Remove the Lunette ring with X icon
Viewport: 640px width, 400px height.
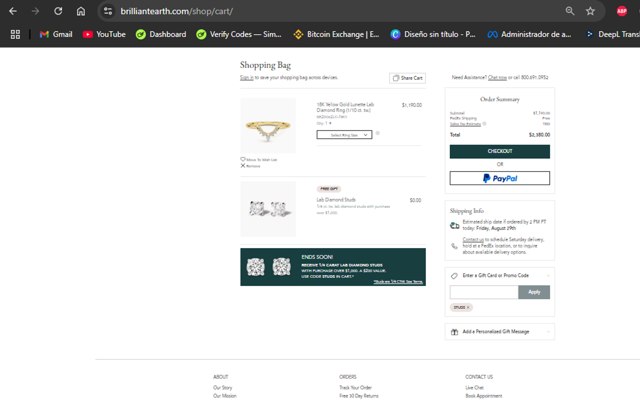pyautogui.click(x=243, y=166)
